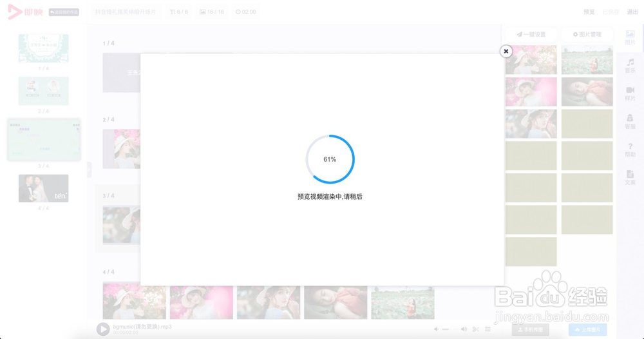Viewport: 644px width, 339px height.
Task: Click the loud volume speaker icon
Action: tap(464, 329)
